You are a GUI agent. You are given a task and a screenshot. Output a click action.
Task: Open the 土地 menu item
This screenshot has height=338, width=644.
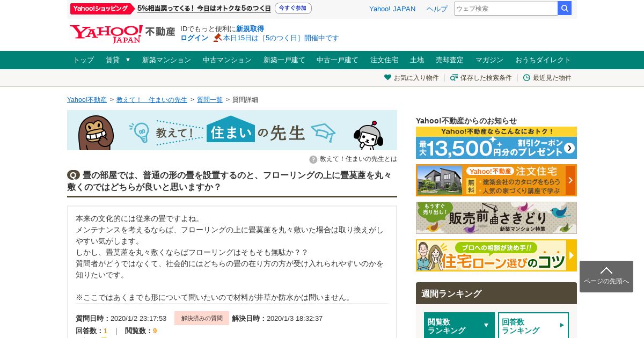tap(417, 60)
